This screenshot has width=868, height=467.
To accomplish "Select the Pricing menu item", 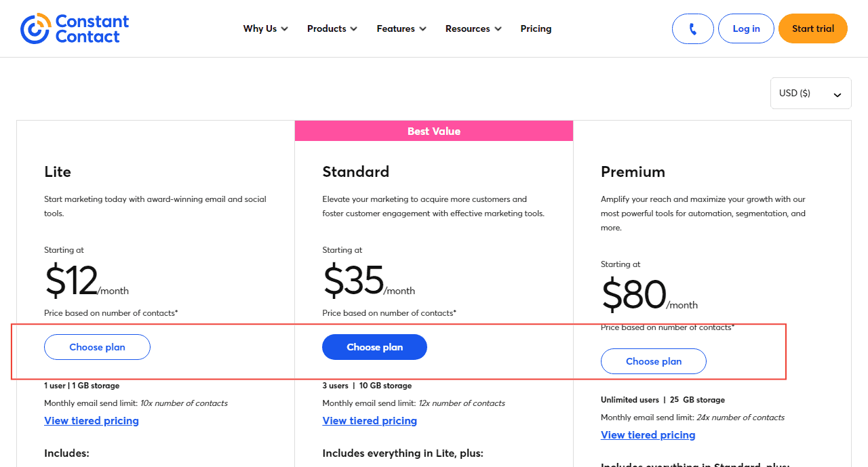I will [x=536, y=28].
